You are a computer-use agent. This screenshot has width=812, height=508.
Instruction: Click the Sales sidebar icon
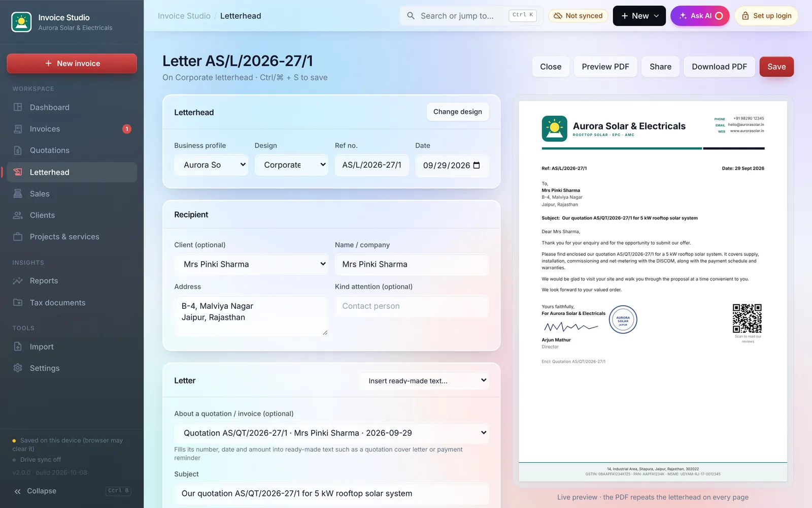pyautogui.click(x=18, y=194)
